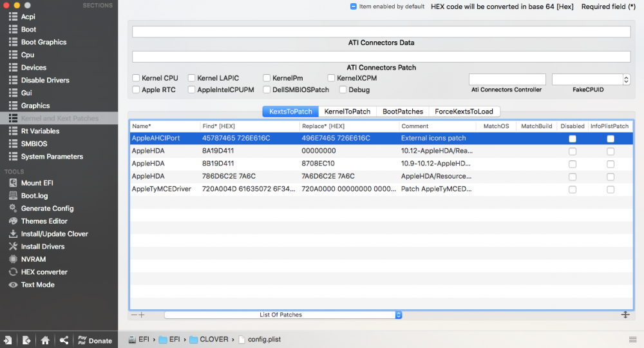Click the CLOVER folder in path bar
The width and height of the screenshot is (644, 348).
(x=209, y=340)
